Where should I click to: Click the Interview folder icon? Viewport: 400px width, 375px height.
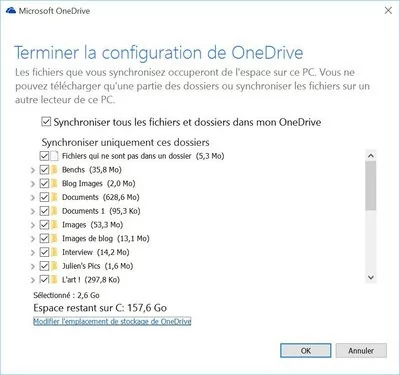coord(55,252)
